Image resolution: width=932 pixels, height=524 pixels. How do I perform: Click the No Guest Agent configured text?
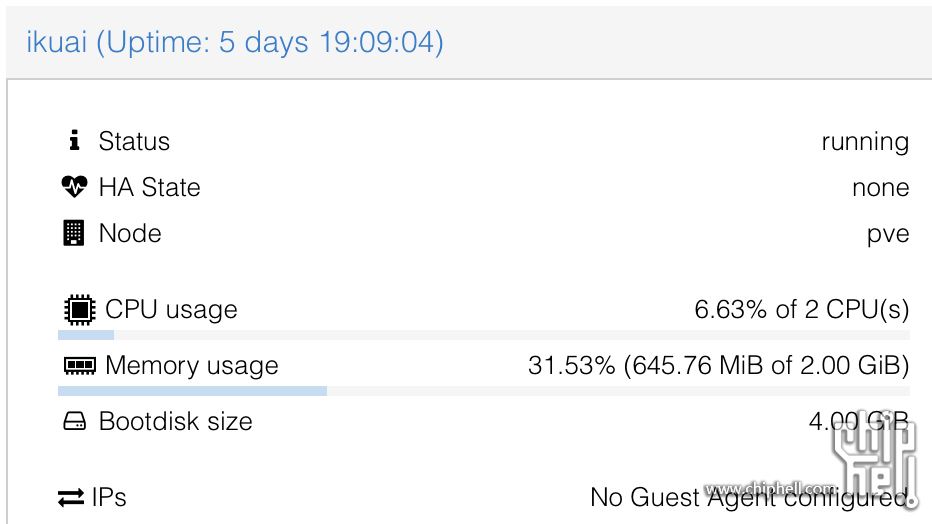tap(750, 497)
